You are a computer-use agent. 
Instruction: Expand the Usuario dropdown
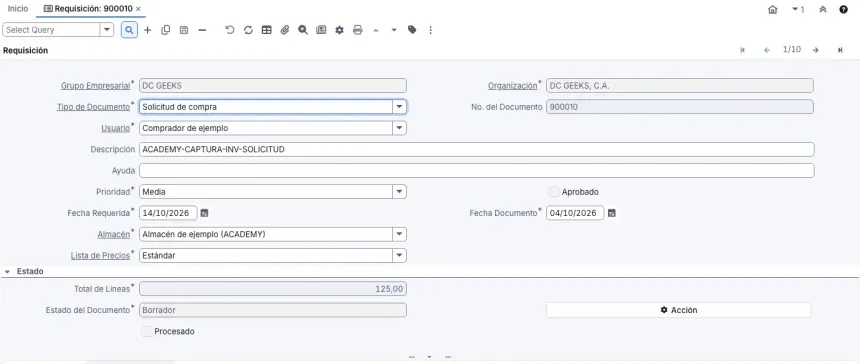click(400, 128)
